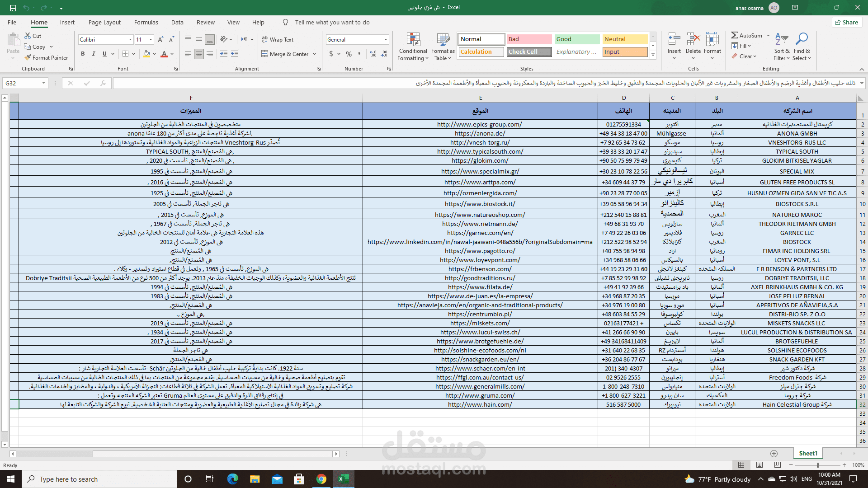The height and width of the screenshot is (488, 868).
Task: Open the font name dropdown
Action: (130, 40)
